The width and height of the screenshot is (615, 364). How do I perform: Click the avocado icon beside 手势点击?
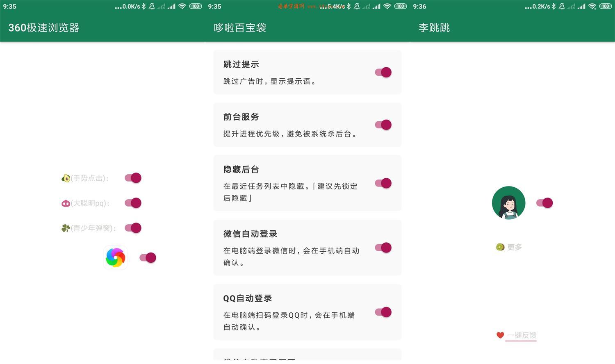(x=66, y=178)
